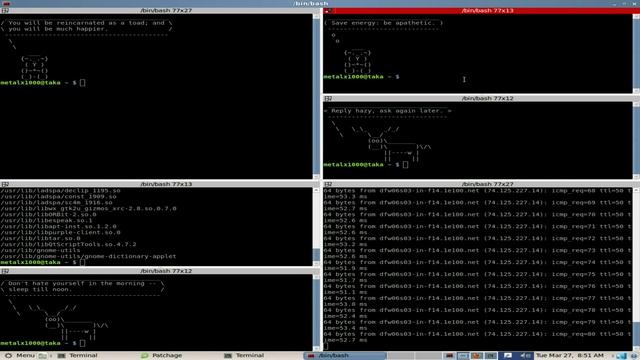
Task: Click '/usr/lib/ladspa/declip_1195.so' line
Action: coord(60,191)
